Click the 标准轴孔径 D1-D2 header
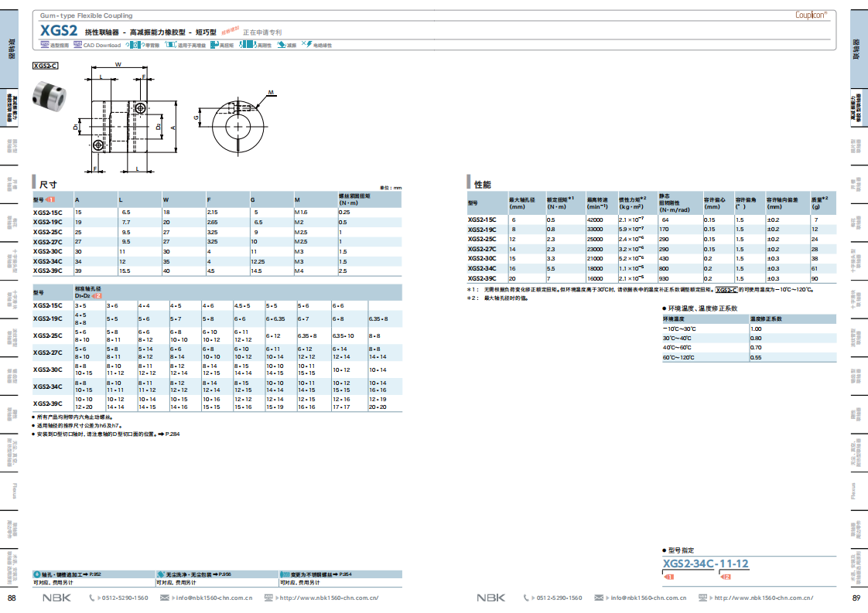This screenshot has width=868, height=613. point(88,292)
